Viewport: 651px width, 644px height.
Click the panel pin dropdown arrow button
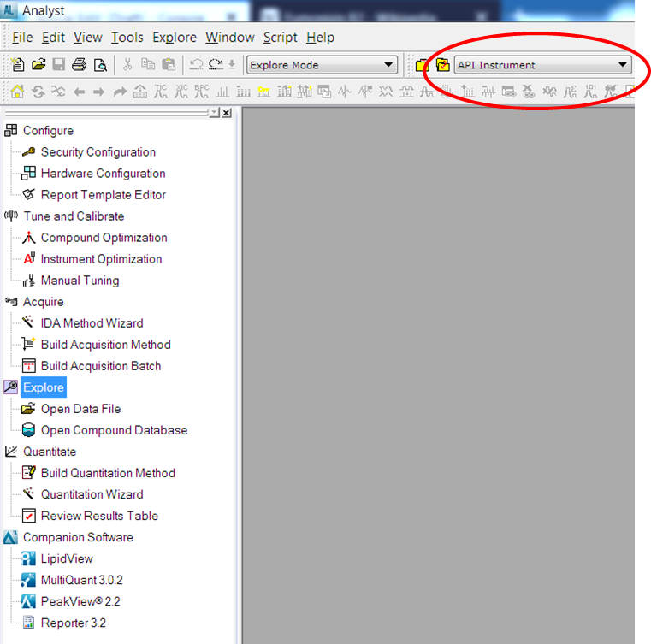click(x=214, y=112)
